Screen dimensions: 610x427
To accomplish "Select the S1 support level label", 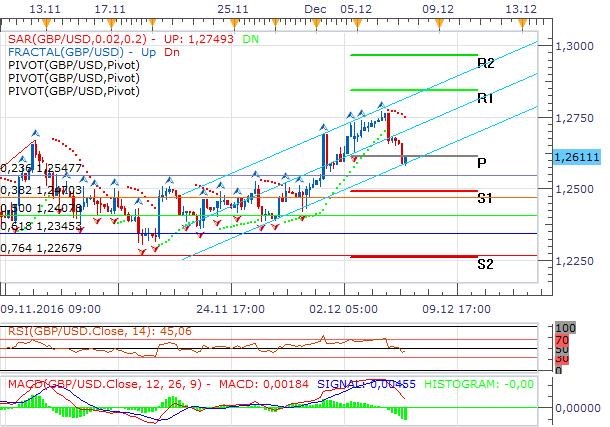I will pyautogui.click(x=484, y=198).
